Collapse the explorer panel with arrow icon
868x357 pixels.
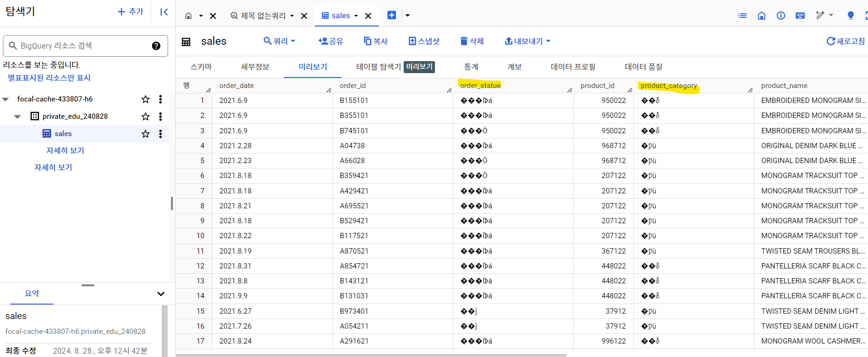pos(164,12)
